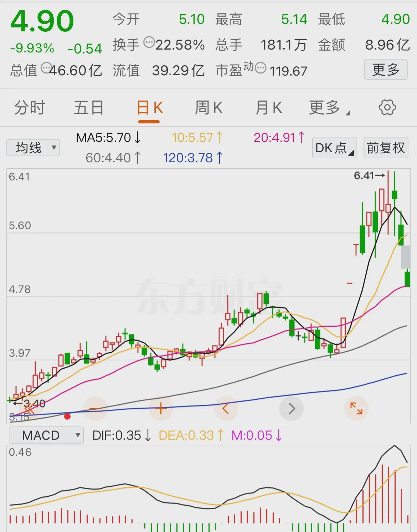Image resolution: width=417 pixels, height=532 pixels.
Task: Tap the 流值 39.29亿 value
Action: (x=178, y=71)
